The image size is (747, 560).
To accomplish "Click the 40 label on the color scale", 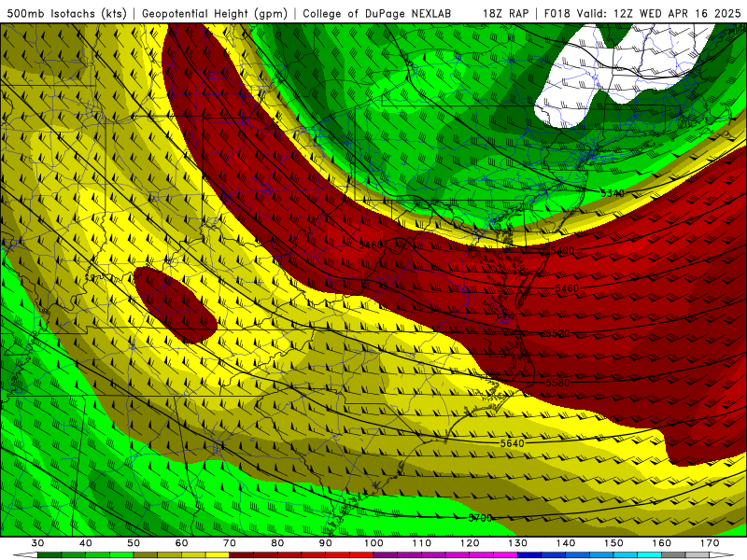I will (86, 543).
